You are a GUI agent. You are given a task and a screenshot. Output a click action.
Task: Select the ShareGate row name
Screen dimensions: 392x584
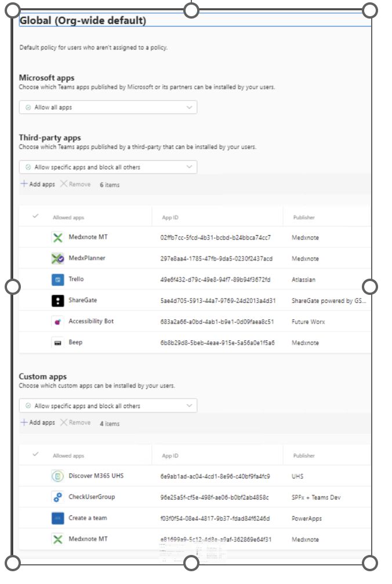point(82,300)
